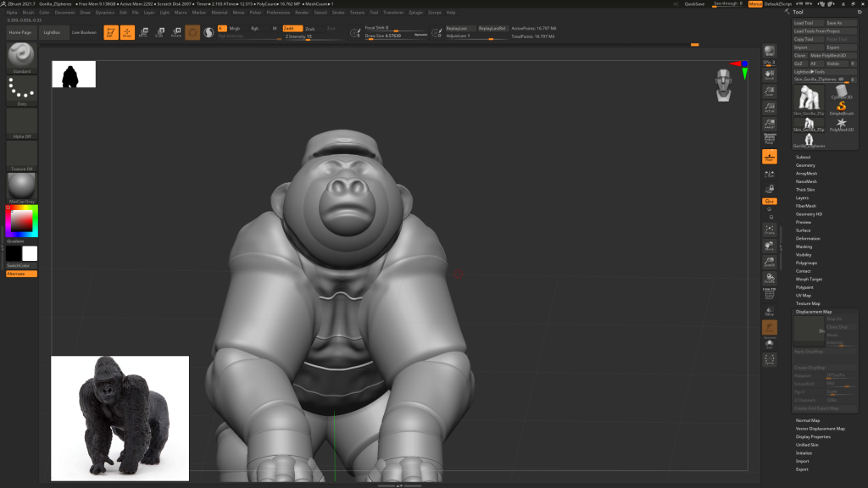Activate the Edit mode button
The width and height of the screenshot is (868, 488).
[x=111, y=33]
